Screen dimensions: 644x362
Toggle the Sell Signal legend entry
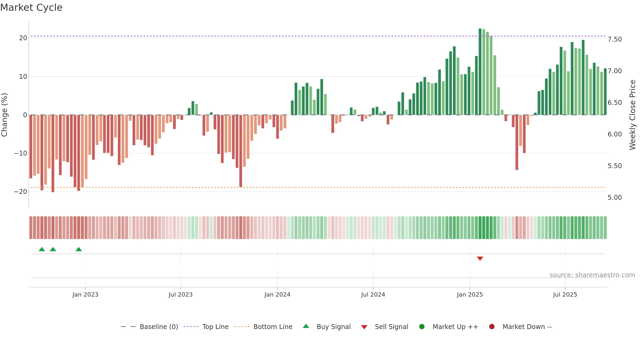coord(385,327)
